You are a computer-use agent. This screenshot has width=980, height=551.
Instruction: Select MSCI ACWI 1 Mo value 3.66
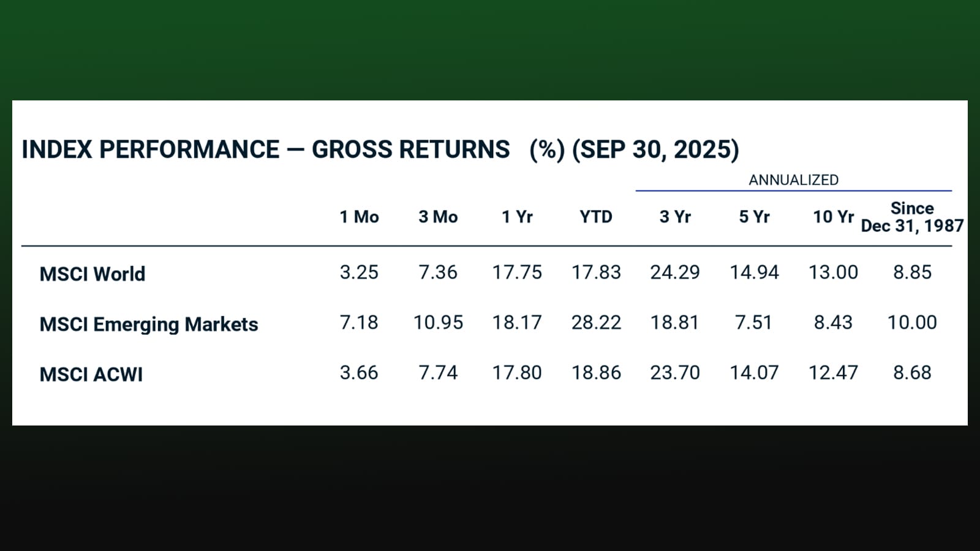click(360, 372)
